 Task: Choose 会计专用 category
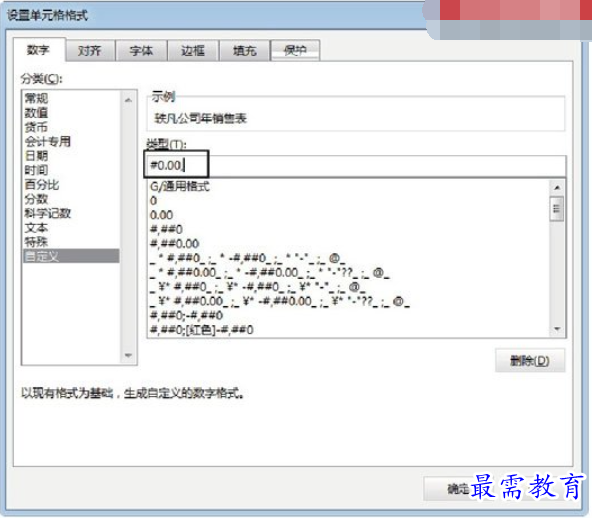pos(71,141)
